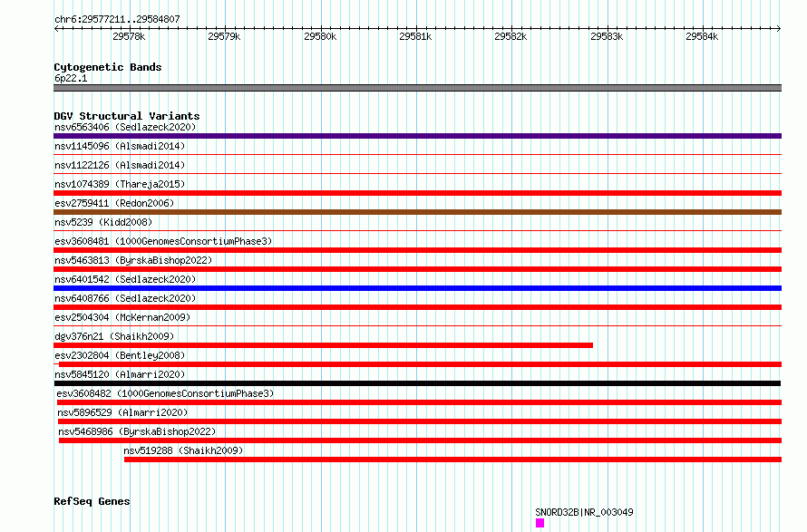The width and height of the screenshot is (807, 532).
Task: Click the nsv6563406 (Sedlazeck2020) variant label
Action: (x=125, y=127)
